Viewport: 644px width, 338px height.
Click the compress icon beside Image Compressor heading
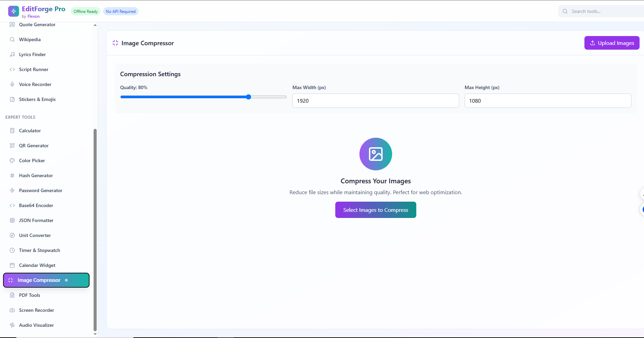pos(115,43)
